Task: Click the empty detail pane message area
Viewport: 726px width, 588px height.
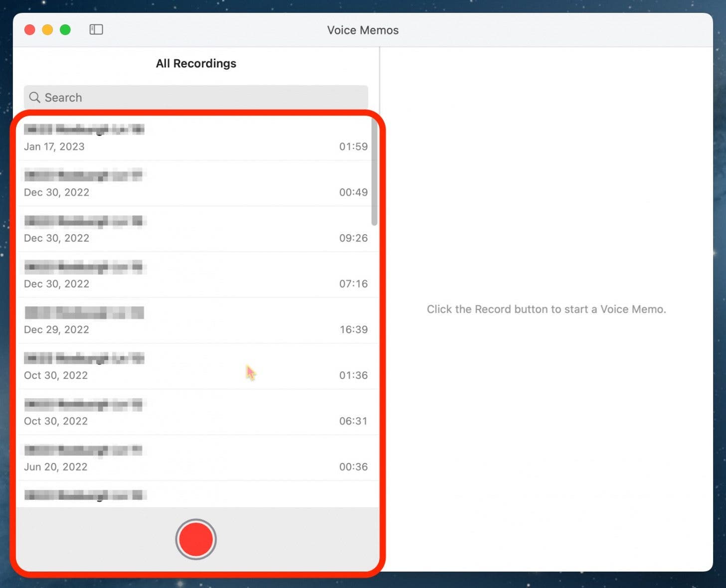Action: tap(546, 309)
